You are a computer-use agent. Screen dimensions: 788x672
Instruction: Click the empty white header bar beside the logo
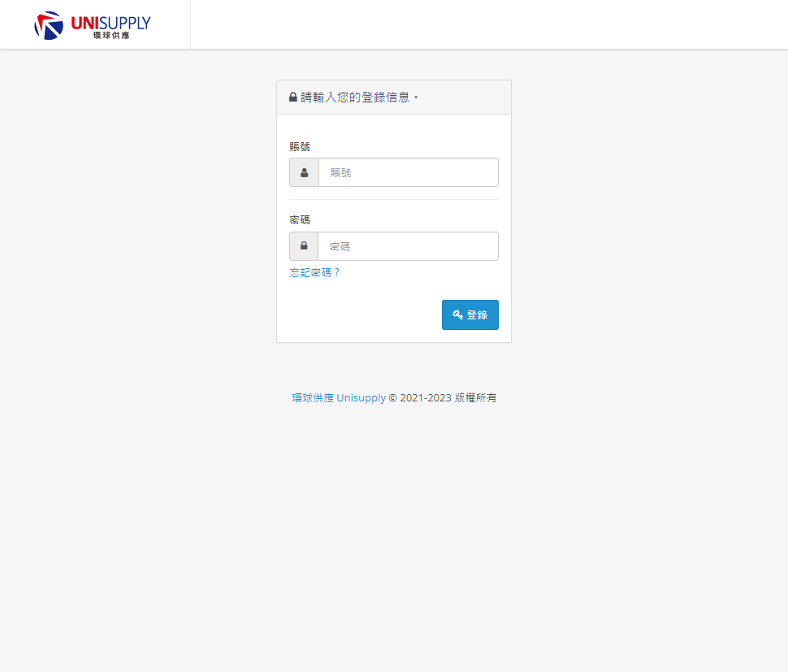489,24
